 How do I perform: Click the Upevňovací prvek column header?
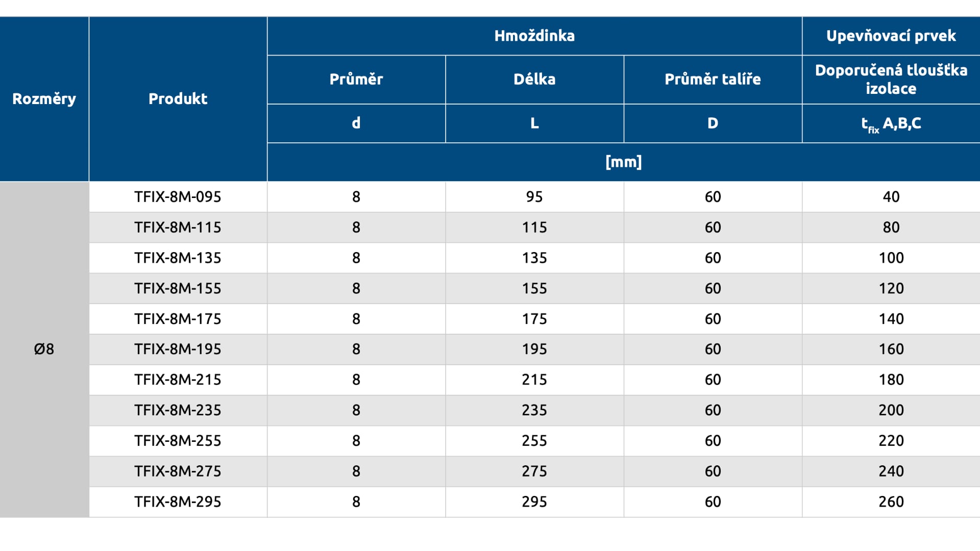coord(891,36)
